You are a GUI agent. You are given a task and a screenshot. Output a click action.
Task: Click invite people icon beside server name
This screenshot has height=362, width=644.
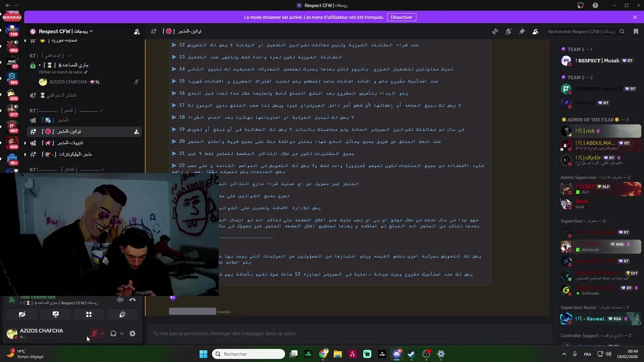(x=137, y=32)
